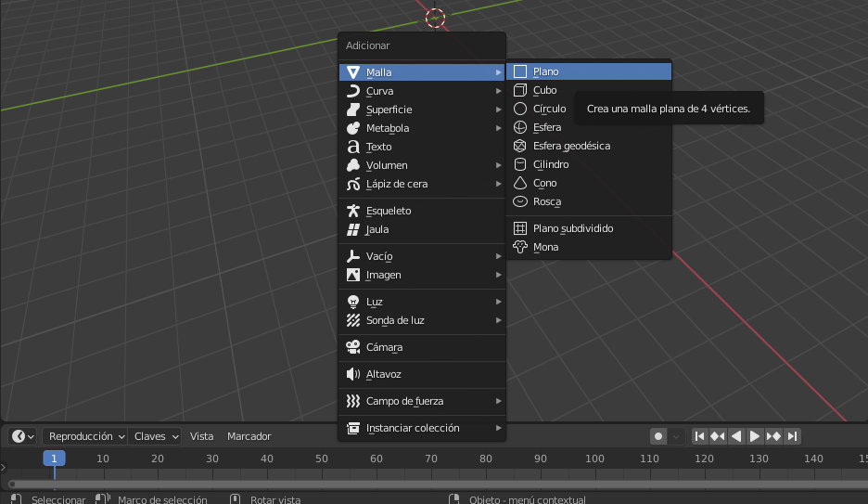Viewport: 868px width, 504px height.
Task: Click the Cámara camera icon
Action: (352, 347)
